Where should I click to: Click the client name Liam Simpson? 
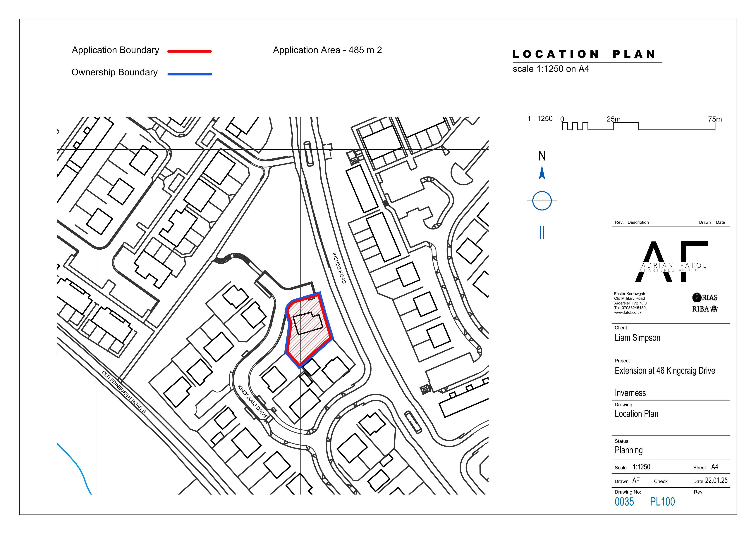pyautogui.click(x=638, y=338)
